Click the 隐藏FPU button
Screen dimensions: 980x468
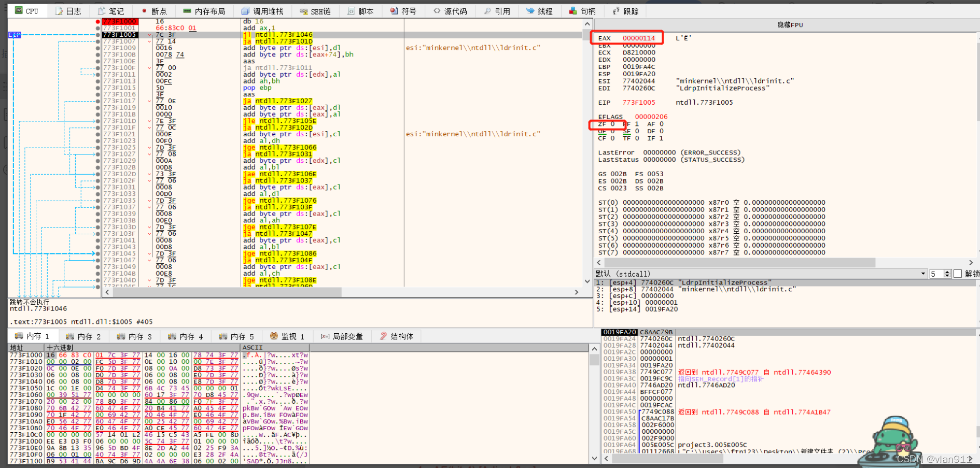pos(790,25)
